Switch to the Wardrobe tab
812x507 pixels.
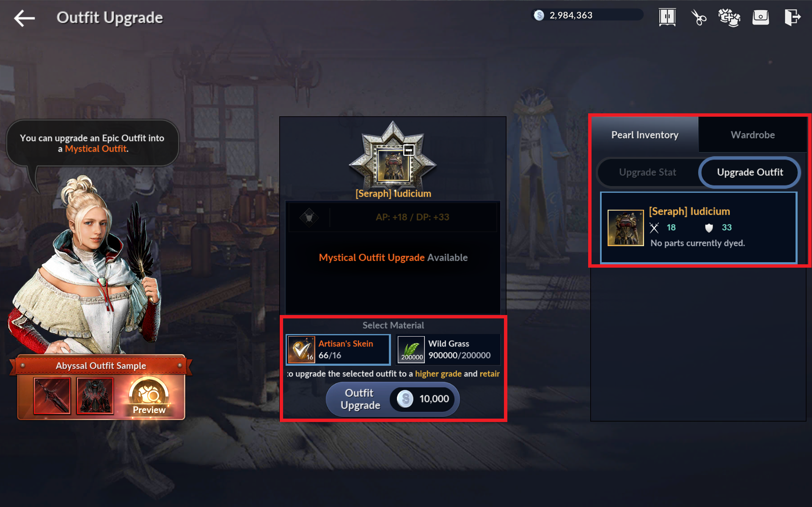pyautogui.click(x=752, y=135)
